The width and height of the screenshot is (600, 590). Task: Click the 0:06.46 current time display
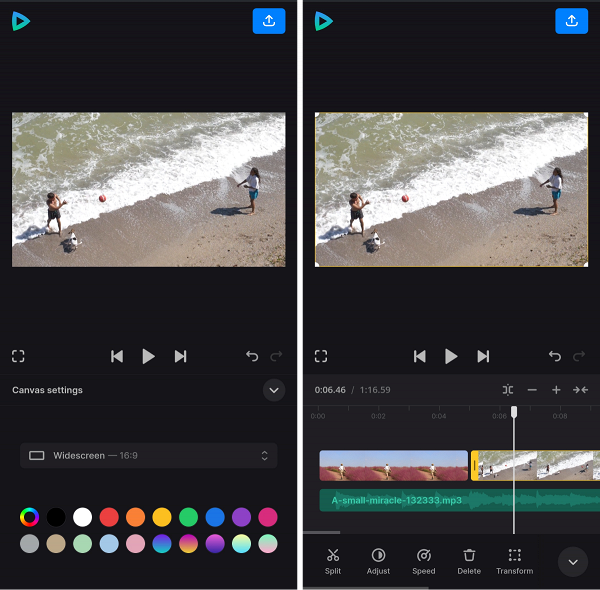pos(330,390)
